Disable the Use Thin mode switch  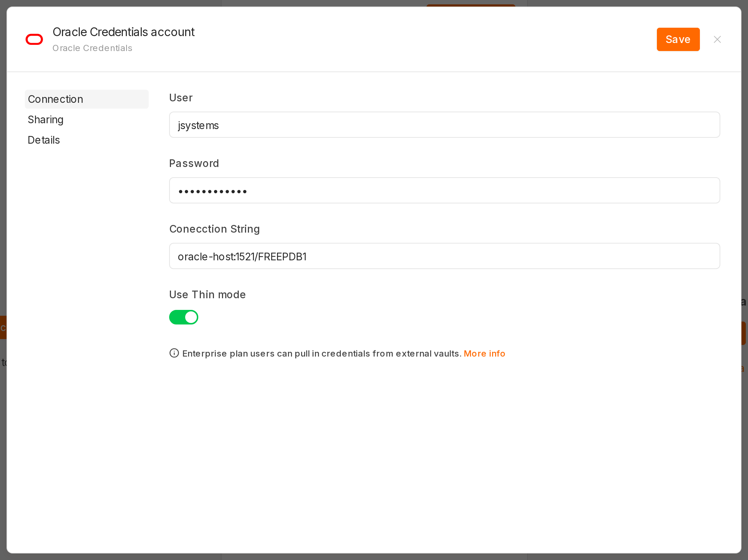pyautogui.click(x=184, y=317)
